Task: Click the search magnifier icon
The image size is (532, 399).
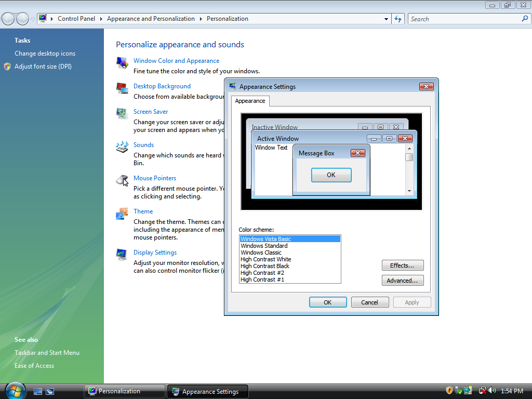Action: click(525, 19)
